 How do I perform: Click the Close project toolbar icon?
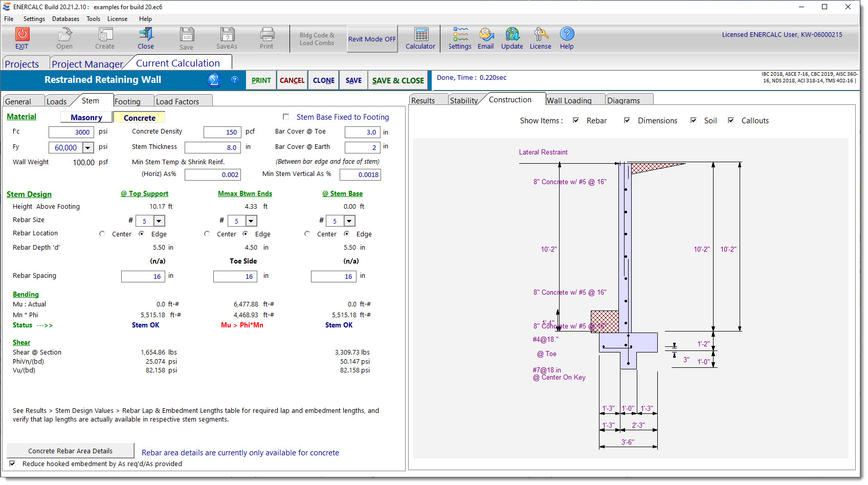pyautogui.click(x=146, y=35)
